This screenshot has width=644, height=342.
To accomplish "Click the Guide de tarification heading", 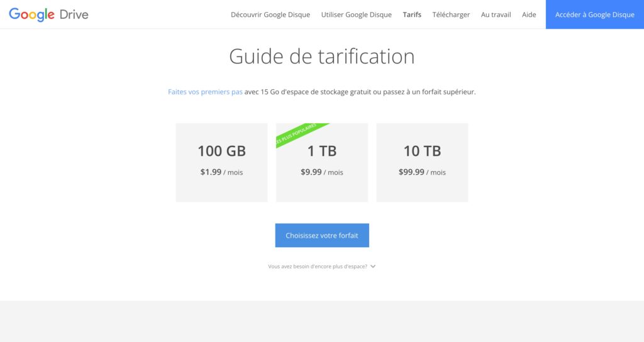I will [x=322, y=56].
